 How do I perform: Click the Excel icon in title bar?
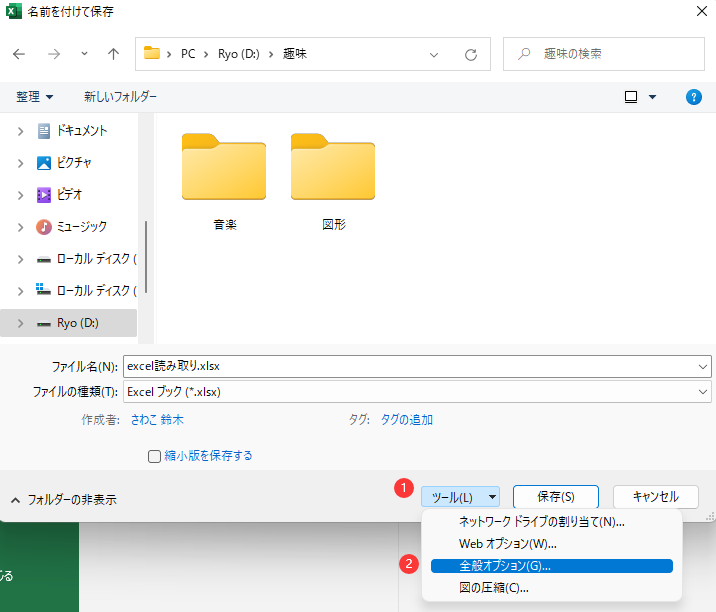[14, 11]
